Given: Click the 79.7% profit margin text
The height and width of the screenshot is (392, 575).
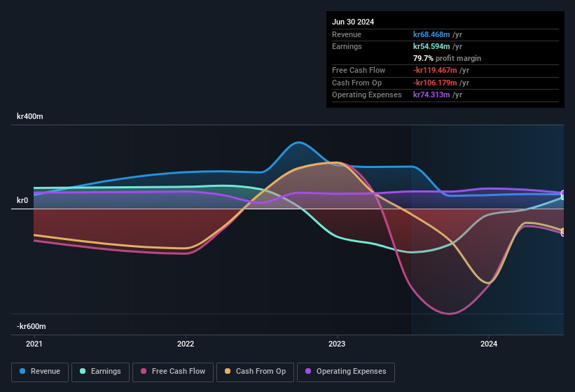Looking at the screenshot, I should (447, 58).
